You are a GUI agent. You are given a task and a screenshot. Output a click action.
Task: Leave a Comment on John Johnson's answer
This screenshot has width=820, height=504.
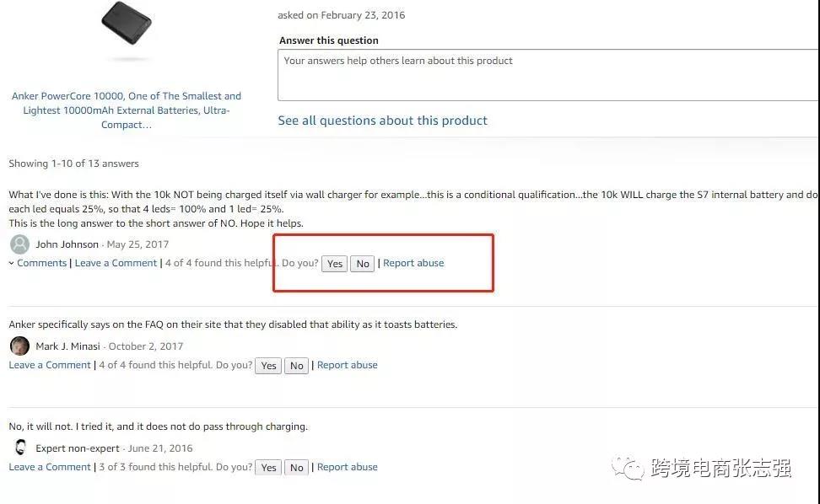point(116,263)
